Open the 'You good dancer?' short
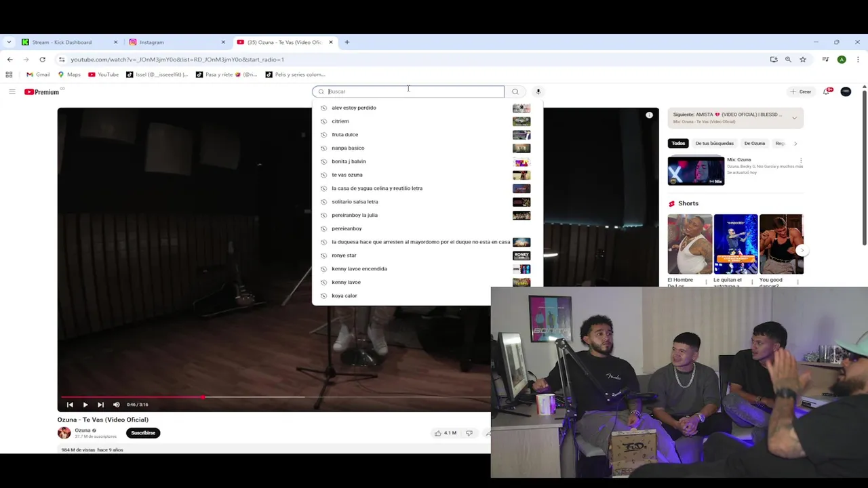This screenshot has height=488, width=868. (x=781, y=244)
